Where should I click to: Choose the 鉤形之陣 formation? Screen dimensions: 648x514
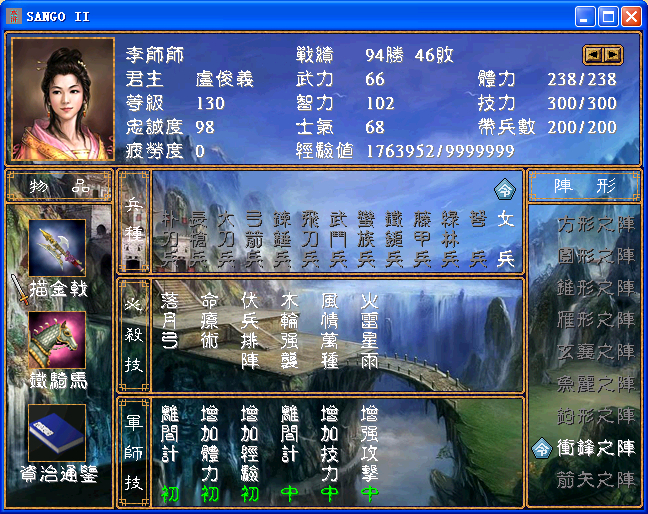coord(596,416)
